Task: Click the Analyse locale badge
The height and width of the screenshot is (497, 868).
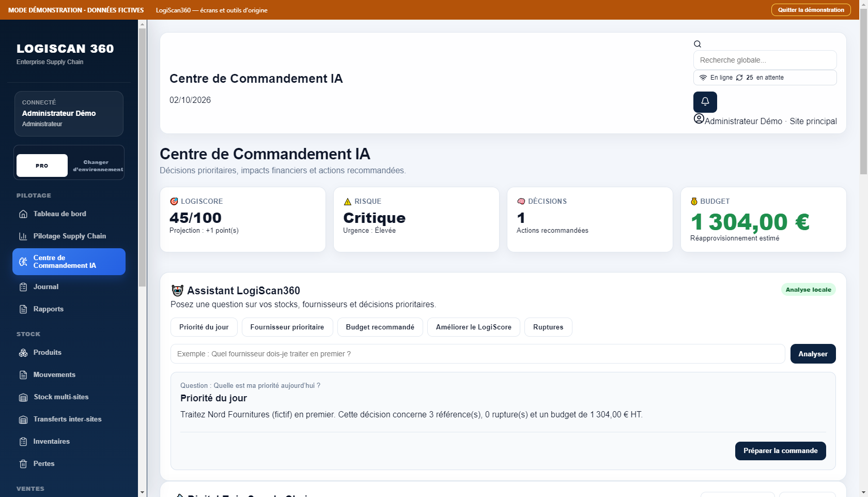Action: [808, 290]
